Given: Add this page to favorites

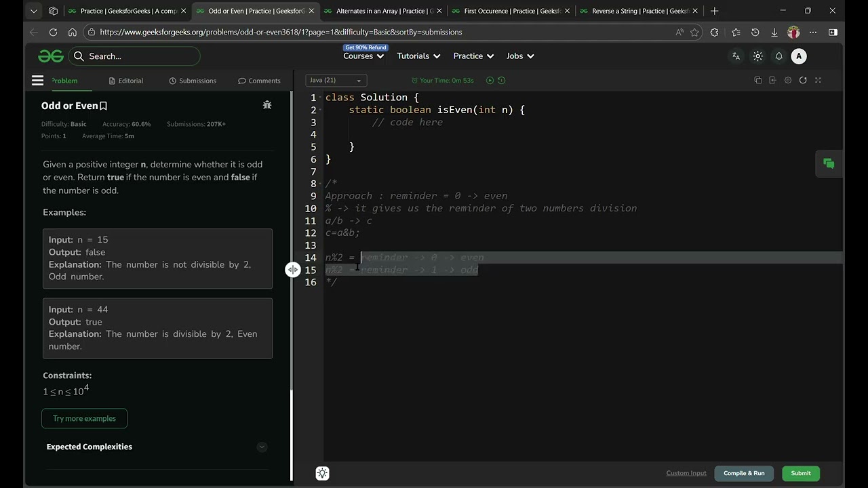Looking at the screenshot, I should tap(694, 32).
